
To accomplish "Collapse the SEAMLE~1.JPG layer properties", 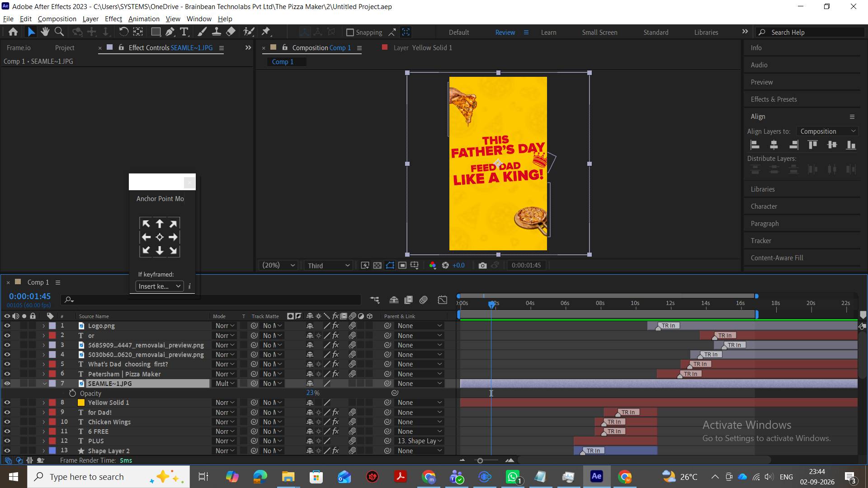I will pyautogui.click(x=44, y=383).
